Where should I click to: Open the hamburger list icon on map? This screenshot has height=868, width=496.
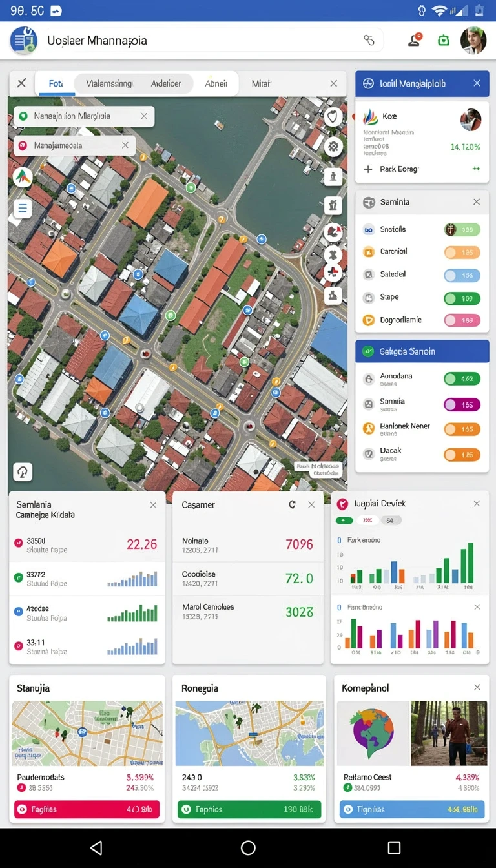coord(23,208)
